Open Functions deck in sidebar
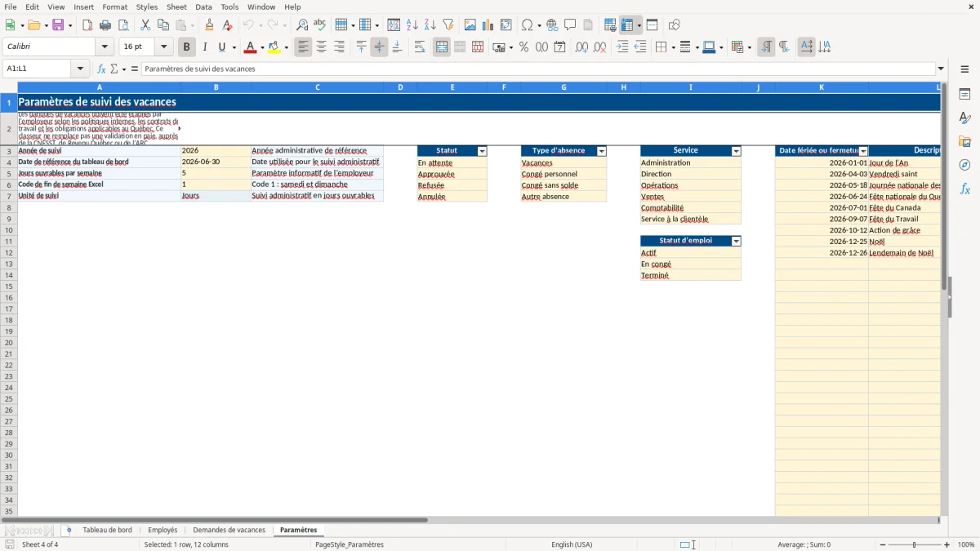This screenshot has height=551, width=980. [964, 189]
